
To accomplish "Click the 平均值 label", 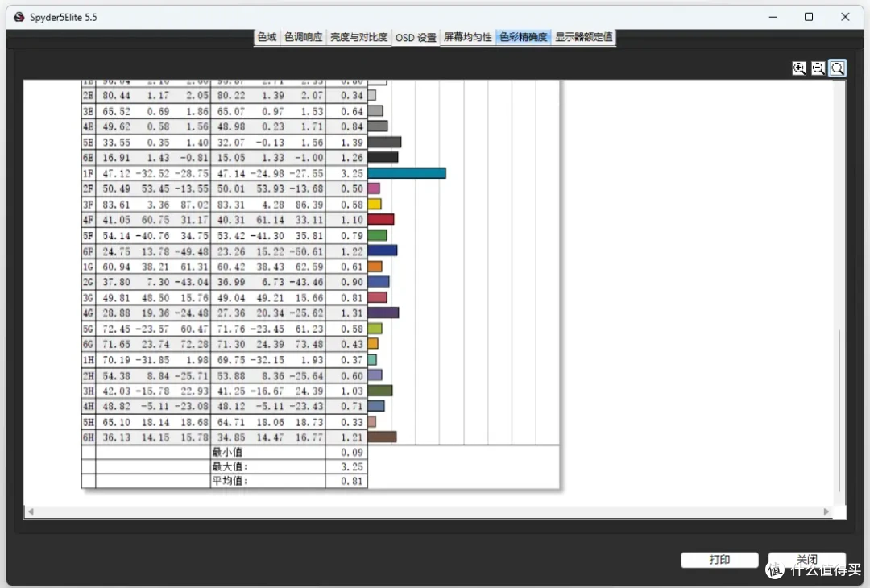I will (x=230, y=481).
